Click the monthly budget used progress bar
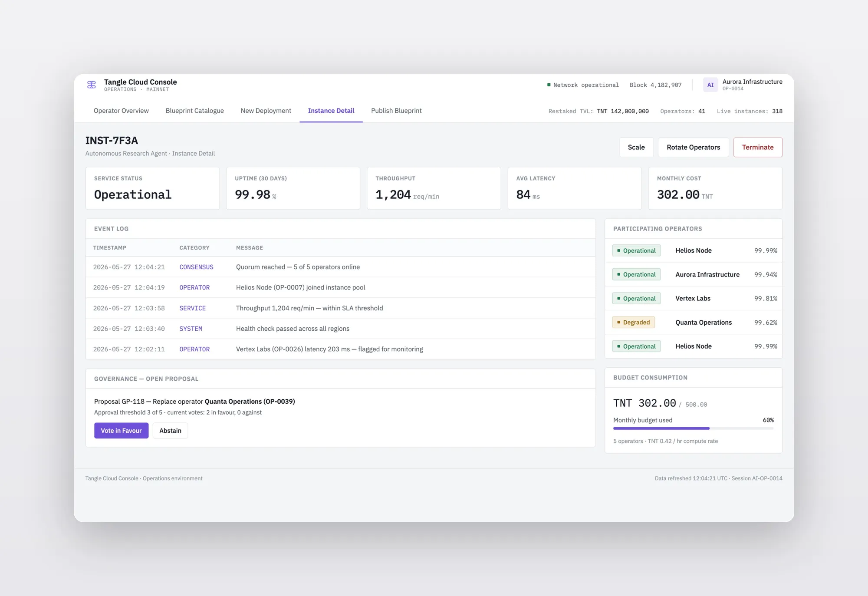This screenshot has width=868, height=596. (693, 428)
